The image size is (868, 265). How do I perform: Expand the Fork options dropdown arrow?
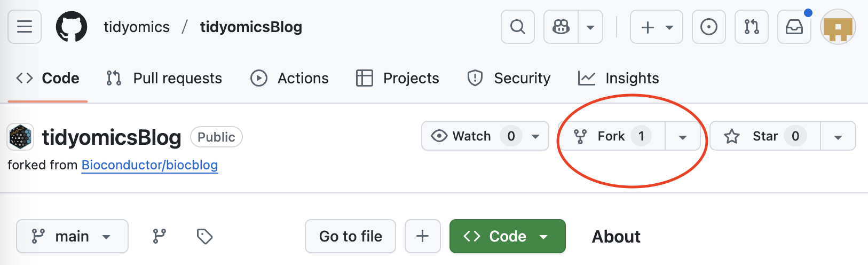click(x=682, y=137)
